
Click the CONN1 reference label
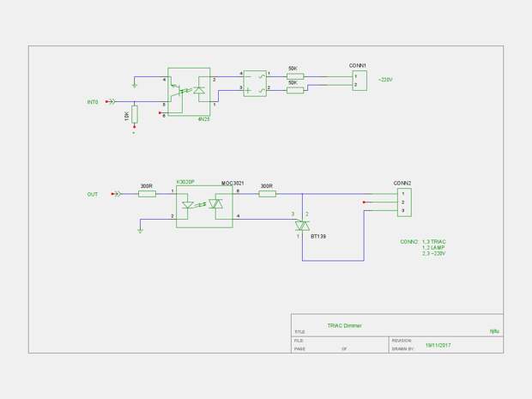point(358,65)
